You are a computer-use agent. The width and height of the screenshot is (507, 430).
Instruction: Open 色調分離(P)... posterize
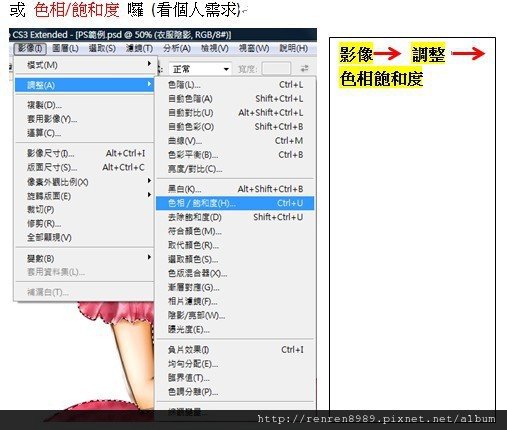coord(235,392)
